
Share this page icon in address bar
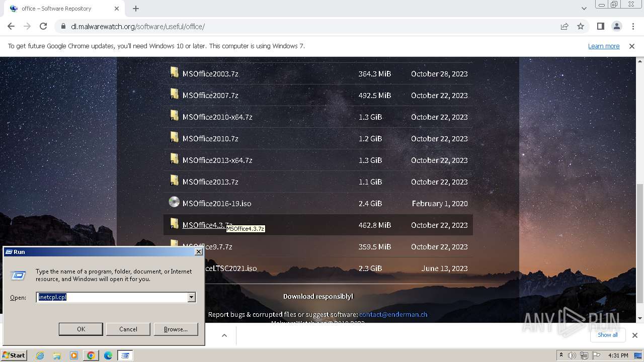(565, 26)
